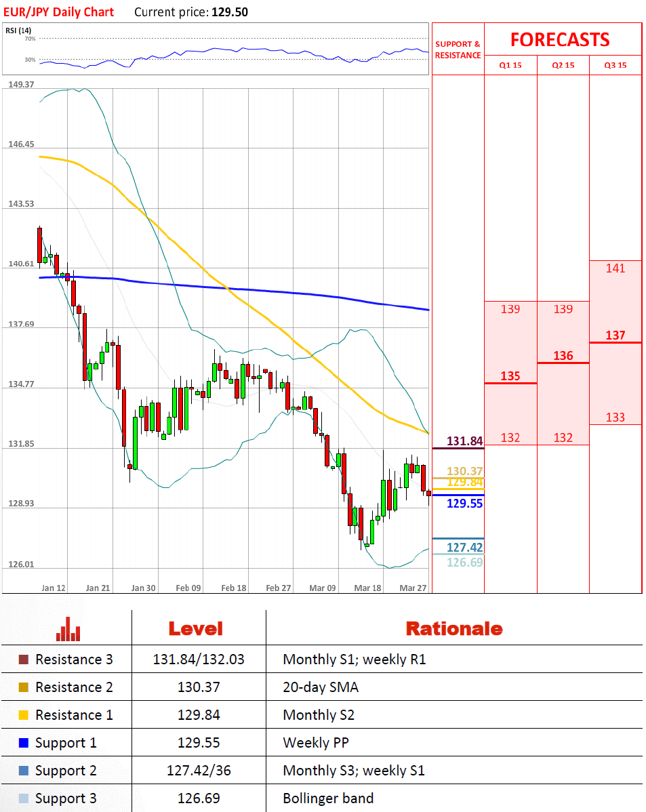Click the level value 127.42/36
This screenshot has height=812, width=646.
point(199,771)
